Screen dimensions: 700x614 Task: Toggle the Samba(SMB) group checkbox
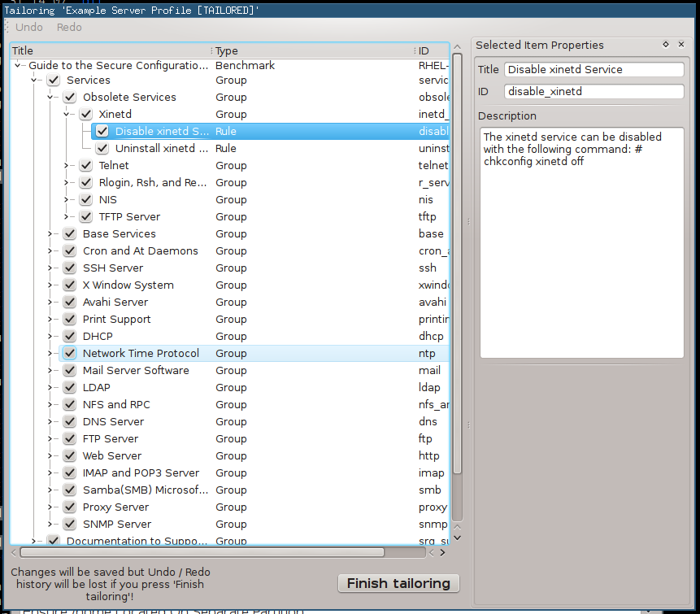pos(70,490)
